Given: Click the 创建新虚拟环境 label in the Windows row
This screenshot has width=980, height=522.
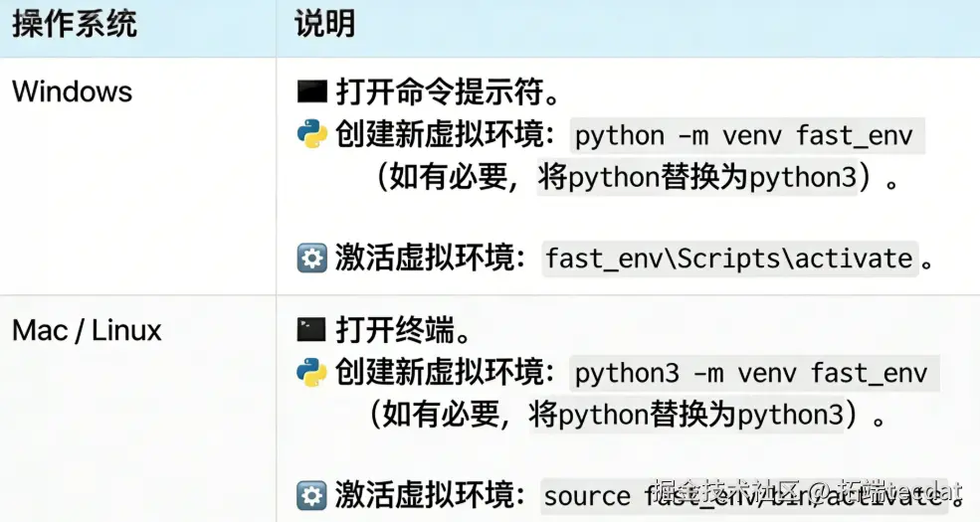Looking at the screenshot, I should click(x=445, y=135).
